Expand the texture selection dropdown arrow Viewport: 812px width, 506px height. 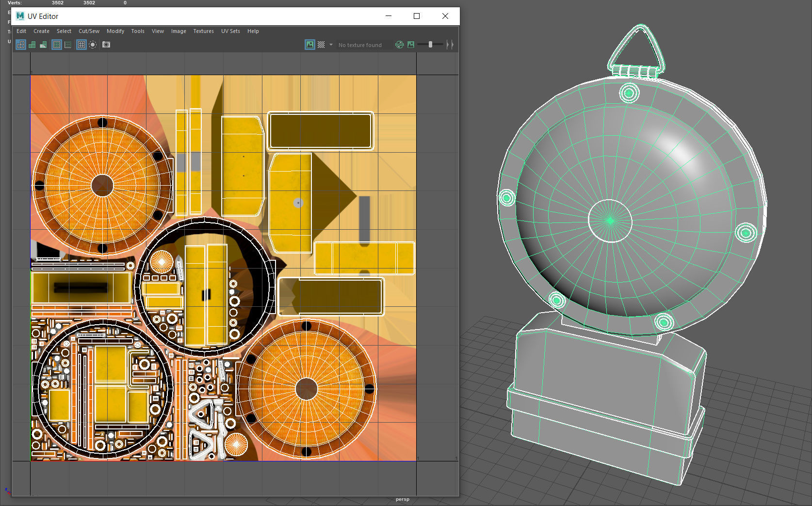(x=331, y=45)
